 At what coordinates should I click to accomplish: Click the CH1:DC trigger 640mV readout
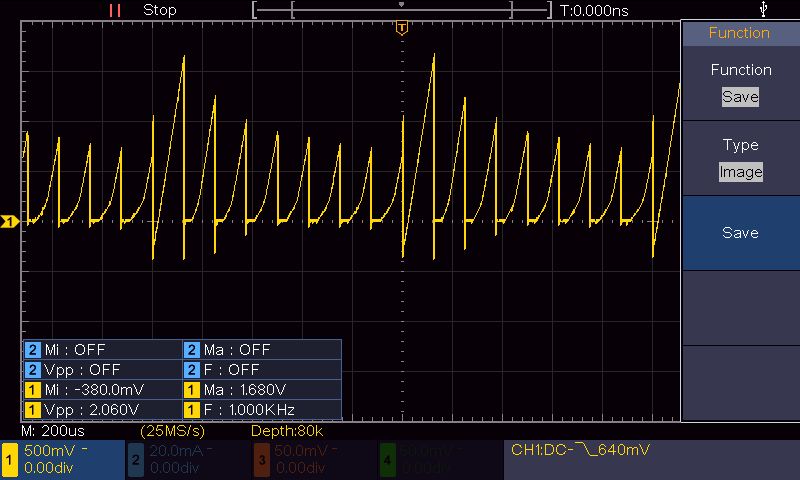(580, 450)
